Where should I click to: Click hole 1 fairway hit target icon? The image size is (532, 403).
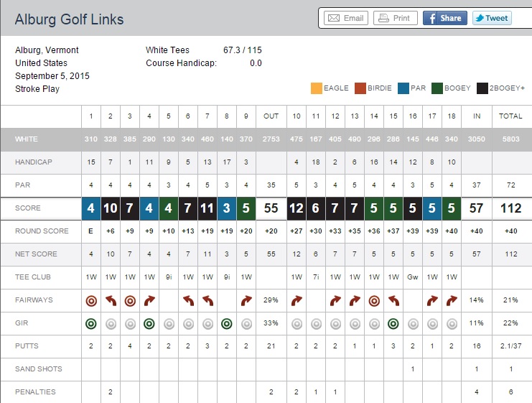click(x=90, y=301)
